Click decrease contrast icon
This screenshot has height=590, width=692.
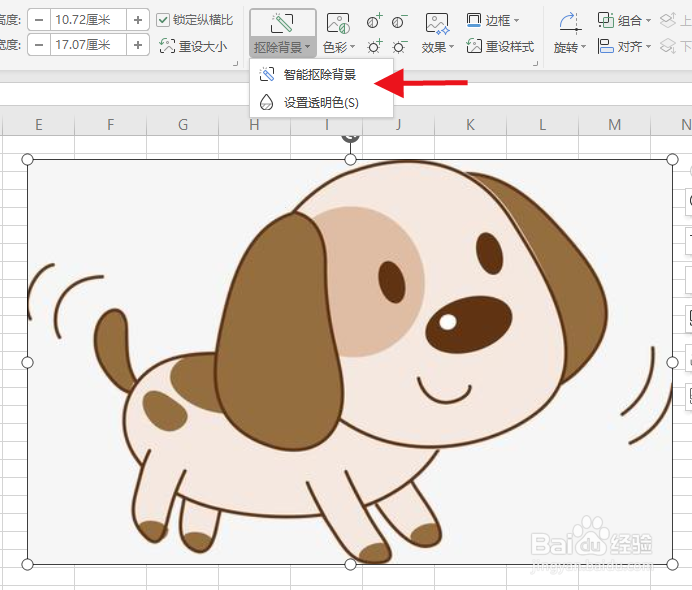tap(399, 21)
